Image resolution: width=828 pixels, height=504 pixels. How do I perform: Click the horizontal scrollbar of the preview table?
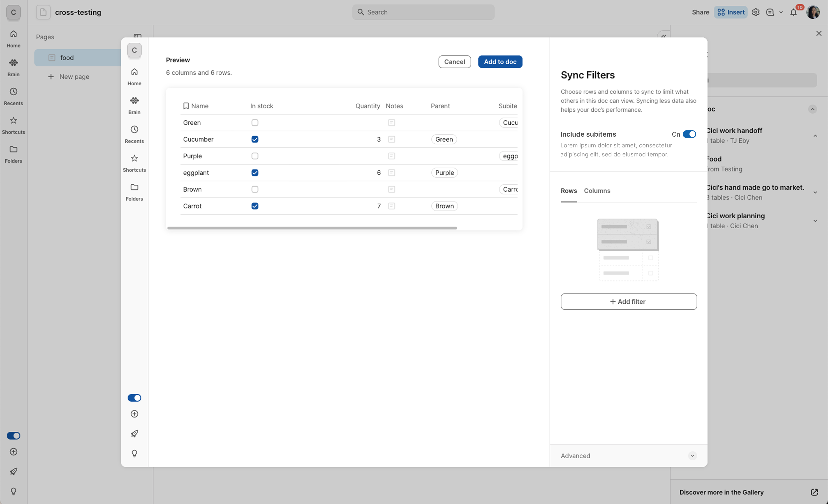[x=312, y=228]
